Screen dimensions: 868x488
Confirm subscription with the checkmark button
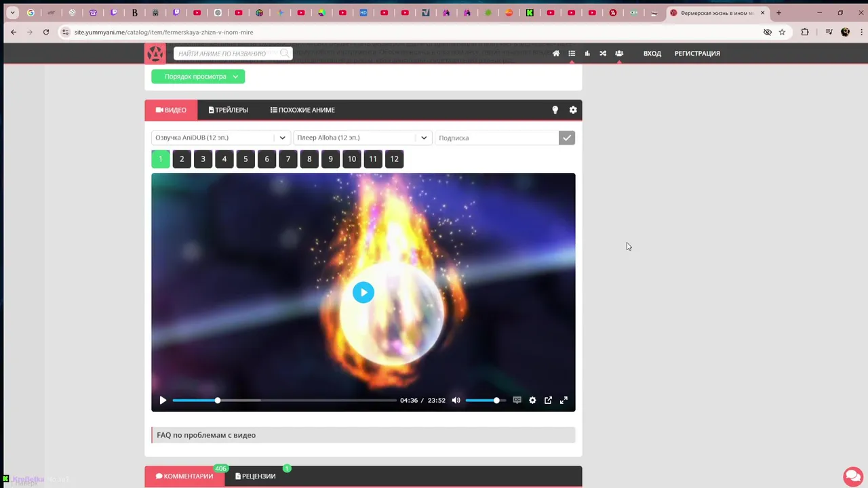coord(567,138)
